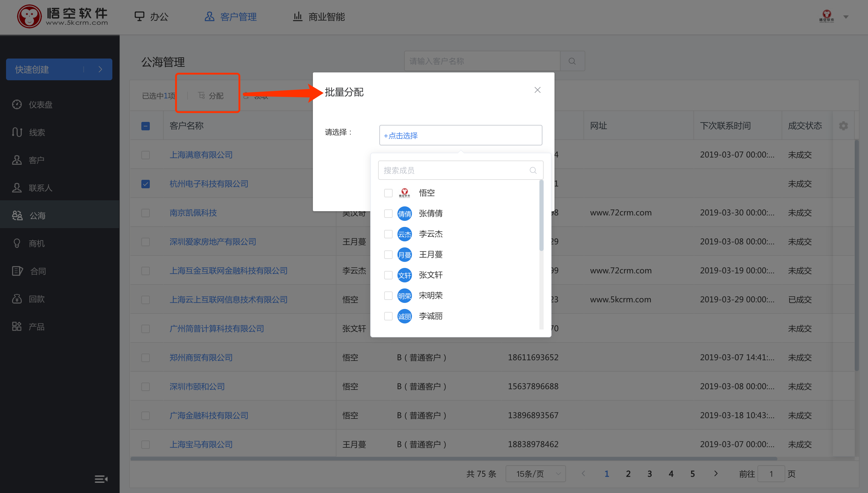Open the 产品 products icon in sidebar

(x=17, y=327)
